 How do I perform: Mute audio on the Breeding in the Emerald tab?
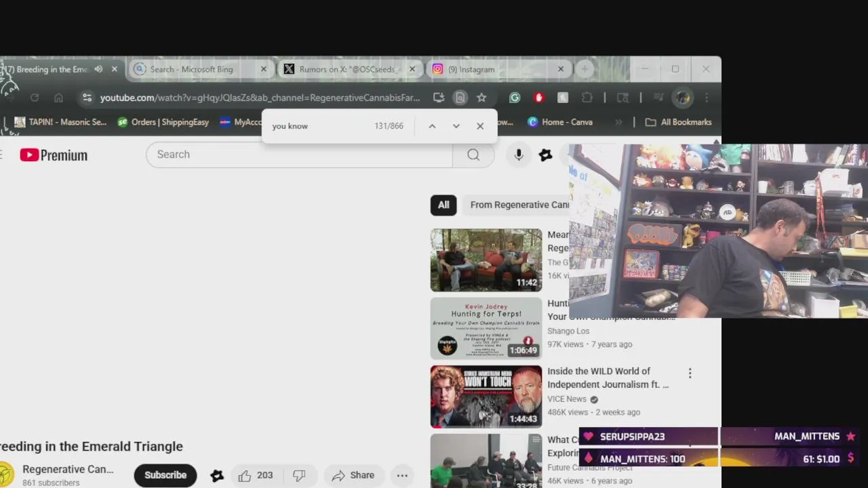(99, 69)
